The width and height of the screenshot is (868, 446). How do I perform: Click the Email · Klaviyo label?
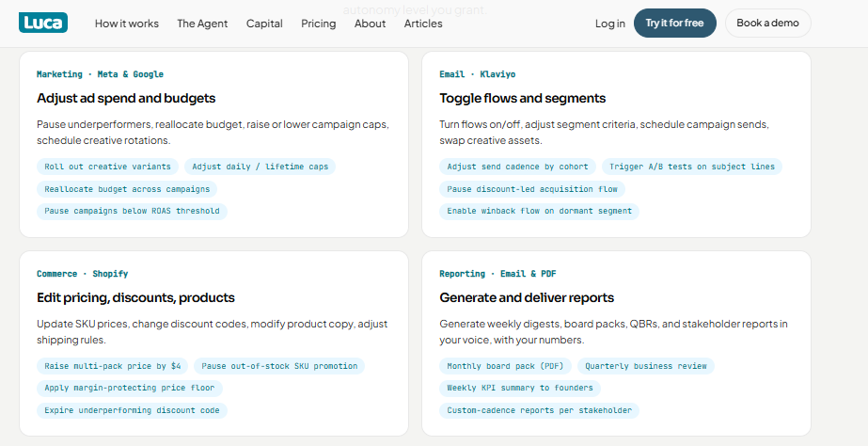[477, 74]
